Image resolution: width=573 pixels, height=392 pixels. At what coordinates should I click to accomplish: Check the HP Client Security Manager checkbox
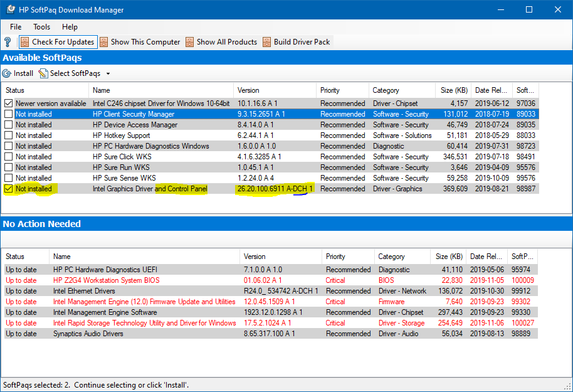[x=9, y=114]
